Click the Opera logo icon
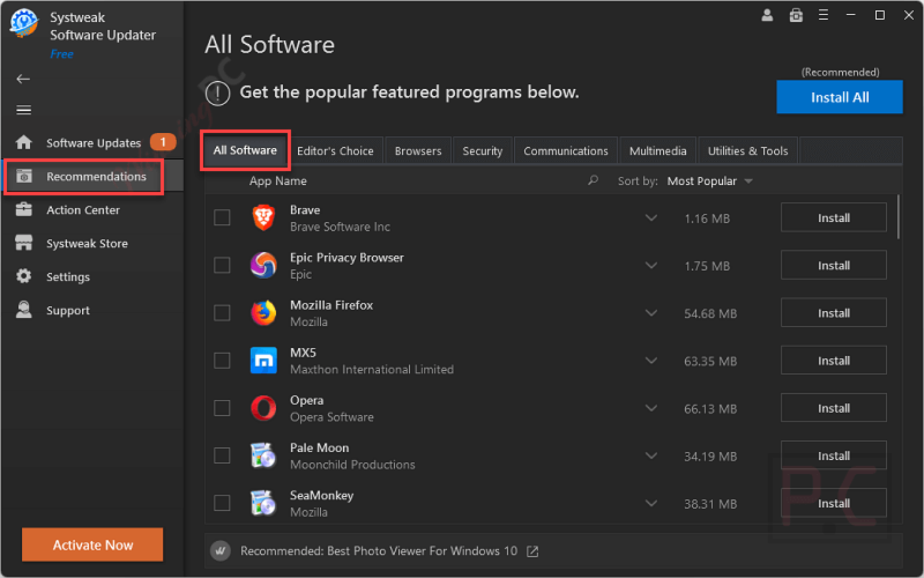Screen dimensions: 924x578 [263, 408]
